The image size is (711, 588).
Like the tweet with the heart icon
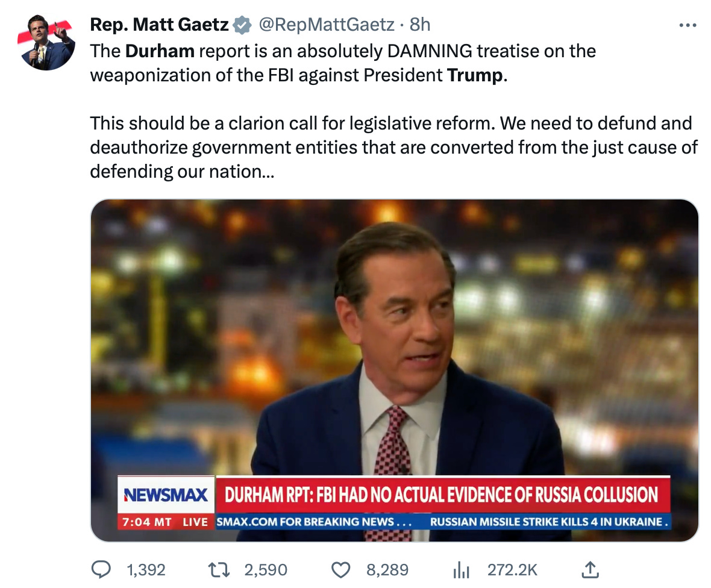tap(342, 569)
